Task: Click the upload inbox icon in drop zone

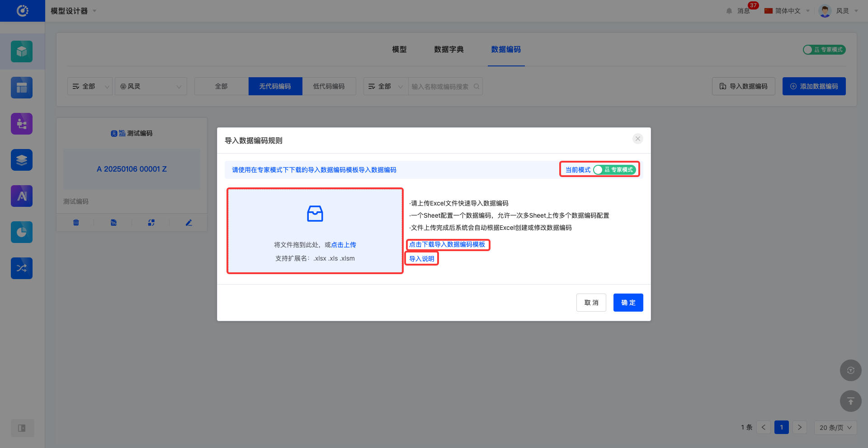Action: (x=315, y=214)
